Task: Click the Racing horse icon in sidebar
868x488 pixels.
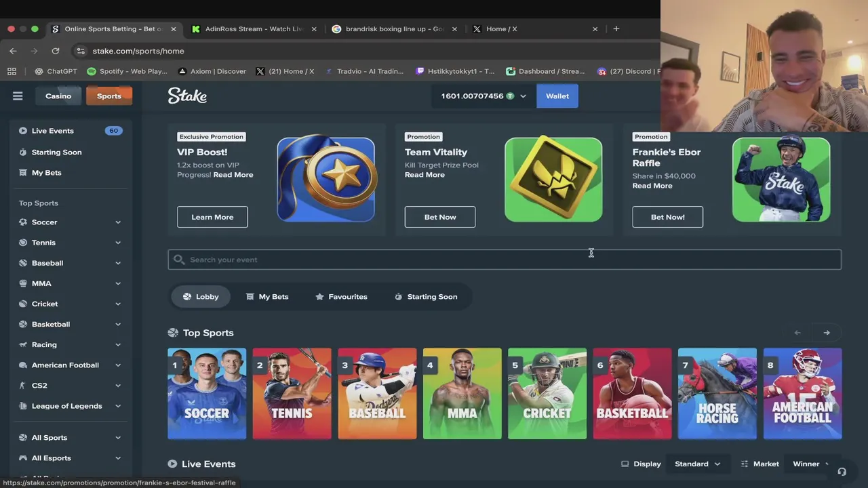Action: (x=23, y=344)
